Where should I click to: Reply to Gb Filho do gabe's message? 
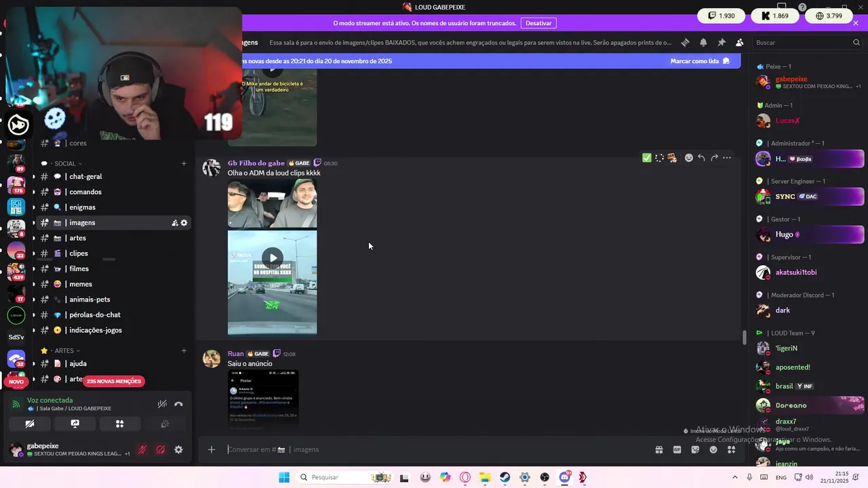[701, 158]
